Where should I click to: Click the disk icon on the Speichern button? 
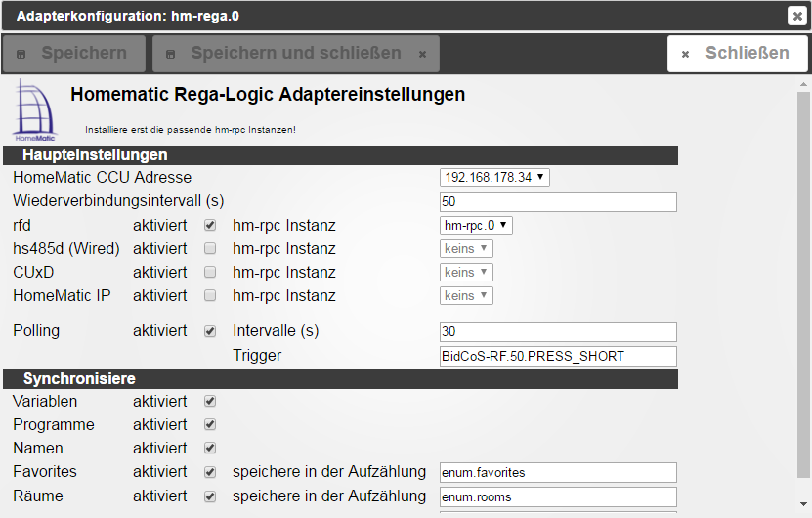click(x=22, y=54)
